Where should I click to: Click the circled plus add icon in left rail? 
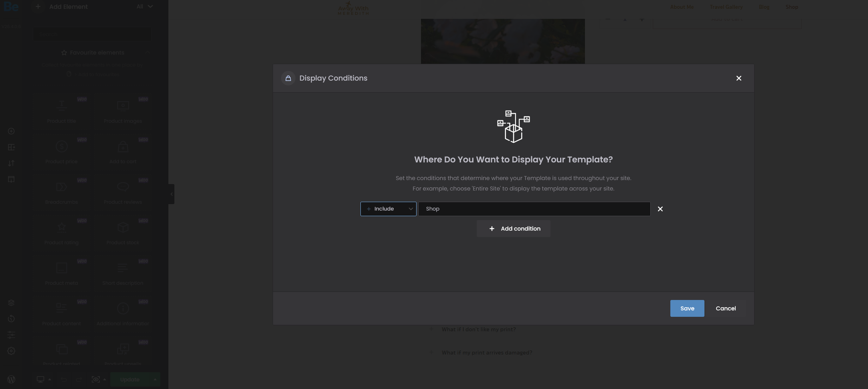pos(11,131)
